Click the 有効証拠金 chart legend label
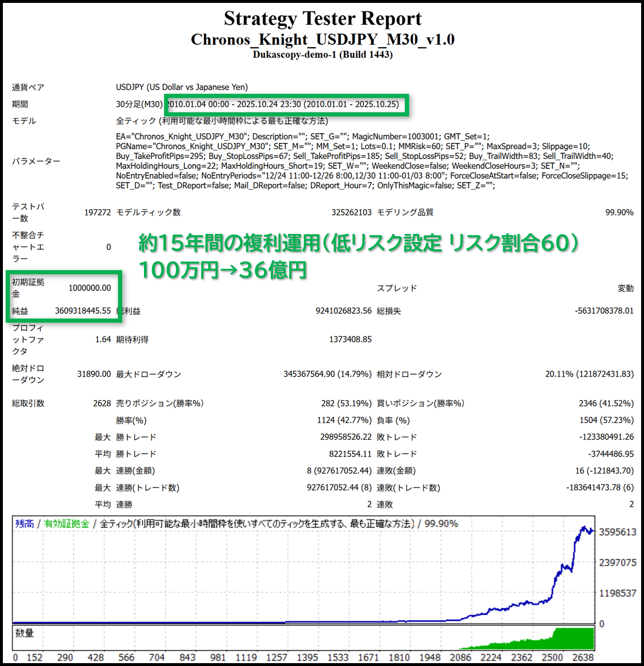This screenshot has height=666, width=644. (x=67, y=524)
